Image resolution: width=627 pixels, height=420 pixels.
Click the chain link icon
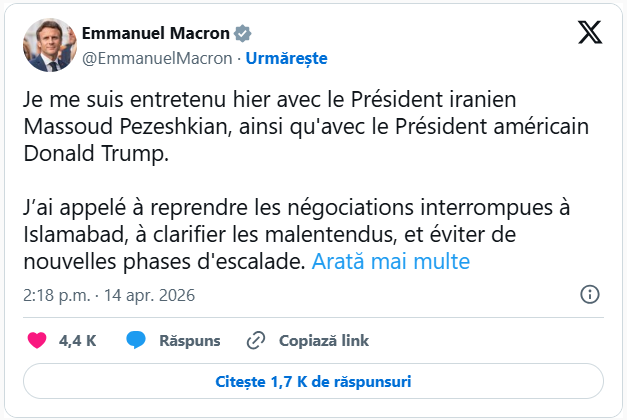click(255, 340)
